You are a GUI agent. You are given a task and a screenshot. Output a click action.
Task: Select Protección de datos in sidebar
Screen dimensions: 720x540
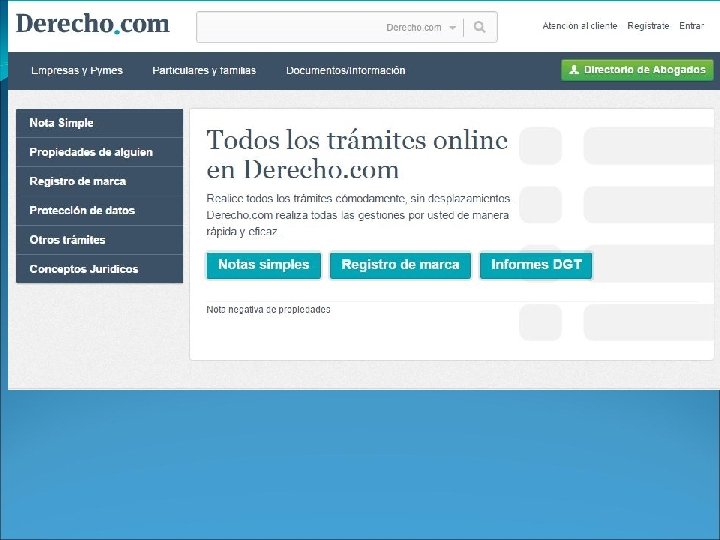pyautogui.click(x=99, y=210)
